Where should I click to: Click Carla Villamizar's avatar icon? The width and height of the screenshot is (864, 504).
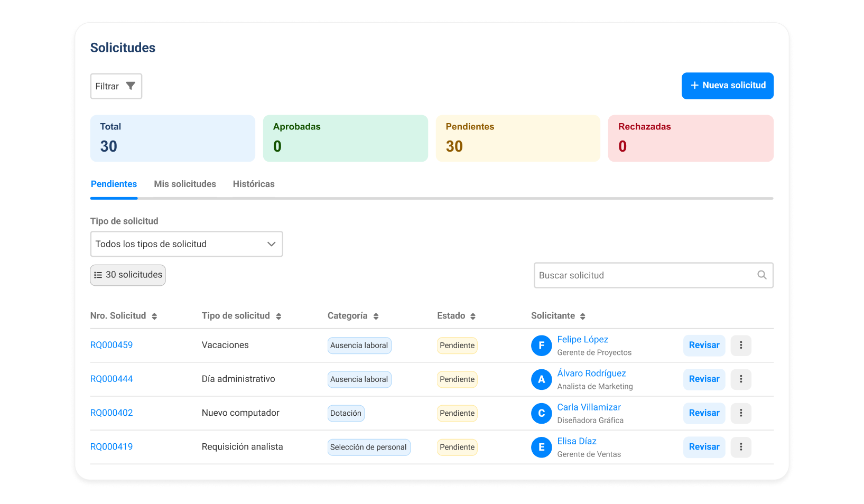point(541,413)
